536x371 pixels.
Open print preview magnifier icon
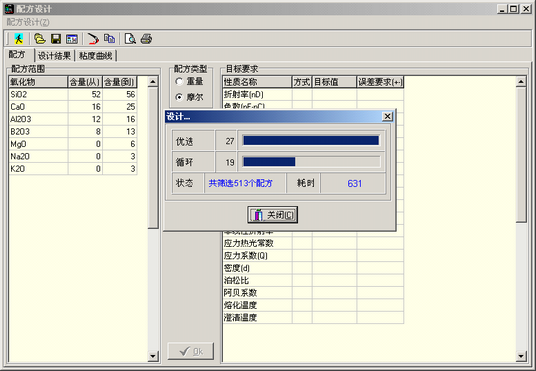pyautogui.click(x=130, y=39)
